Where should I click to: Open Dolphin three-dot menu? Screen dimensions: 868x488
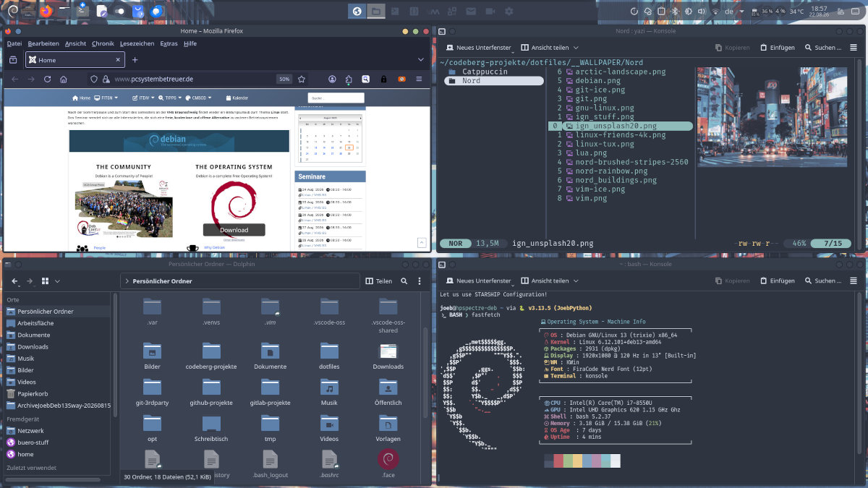420,281
